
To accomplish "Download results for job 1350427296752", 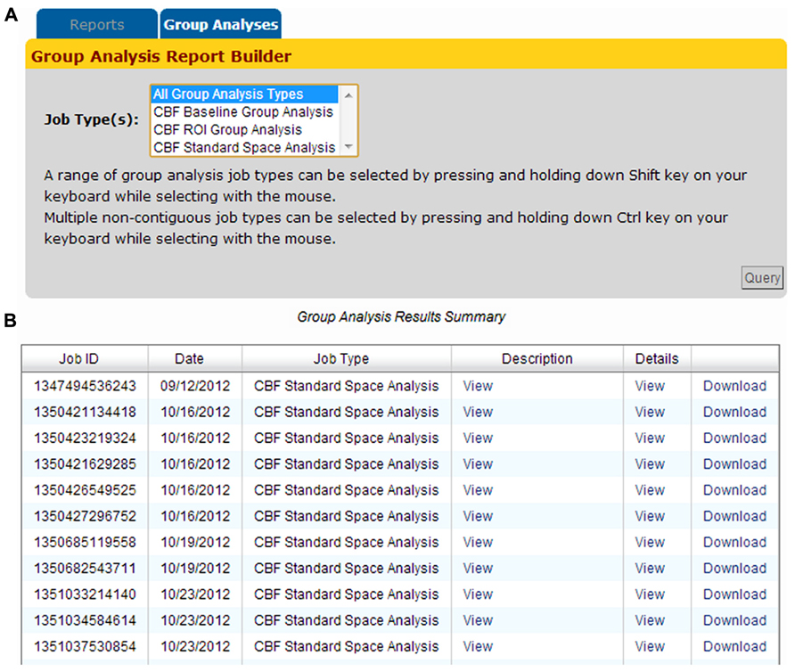I will [x=734, y=516].
